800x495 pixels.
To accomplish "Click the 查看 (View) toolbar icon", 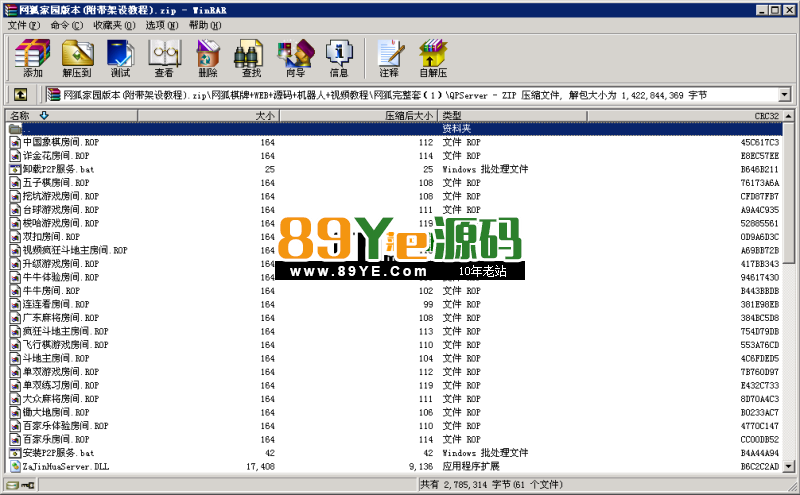I will (164, 58).
